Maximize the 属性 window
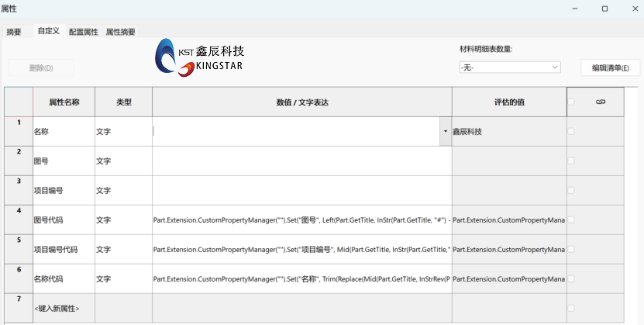Screen dimensions: 644x325 click(x=604, y=9)
